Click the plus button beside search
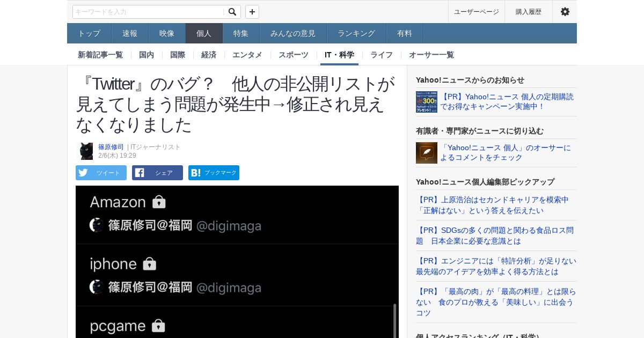The height and width of the screenshot is (338, 644). (252, 12)
